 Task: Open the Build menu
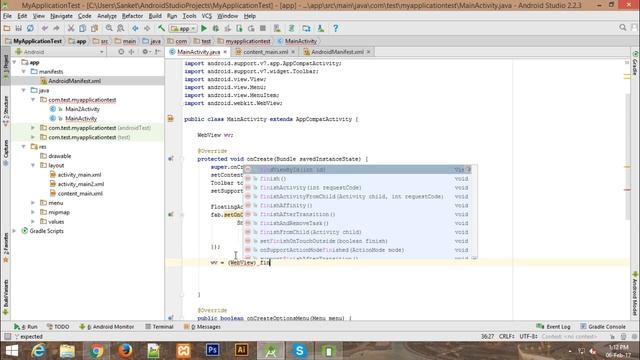coord(155,16)
